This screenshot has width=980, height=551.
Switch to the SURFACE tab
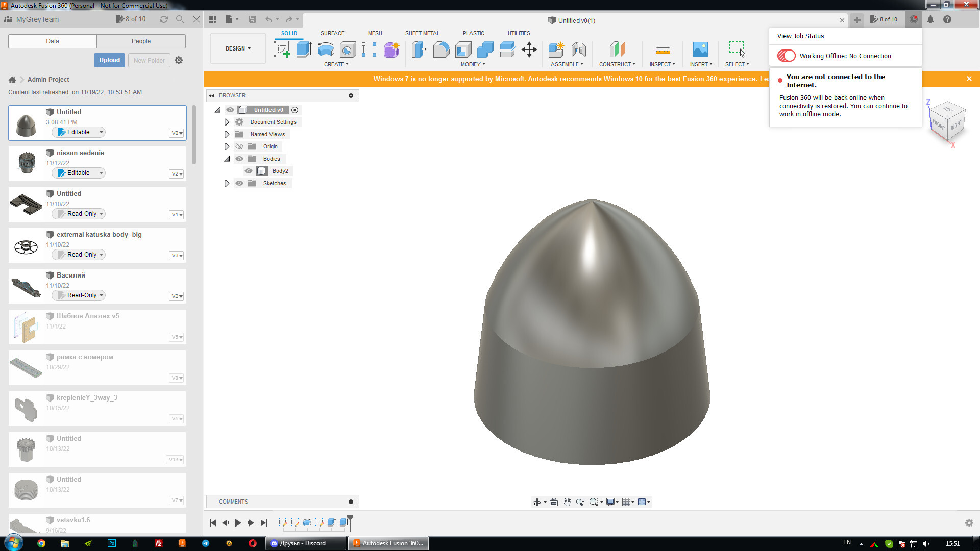click(332, 33)
